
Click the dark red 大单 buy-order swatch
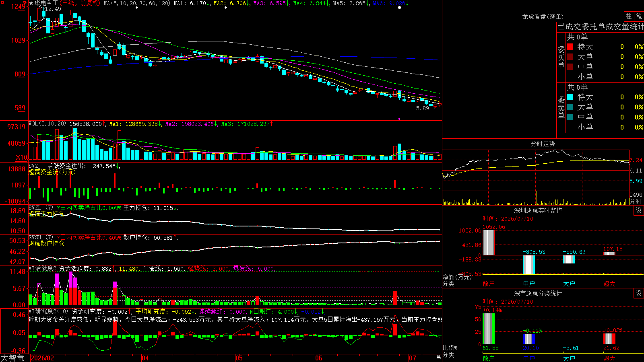570,57
